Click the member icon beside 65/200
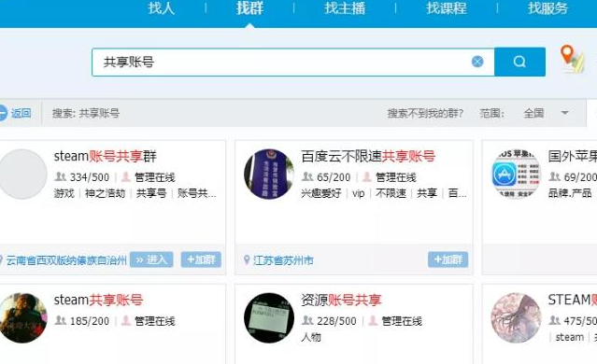The width and height of the screenshot is (597, 364). (x=307, y=176)
